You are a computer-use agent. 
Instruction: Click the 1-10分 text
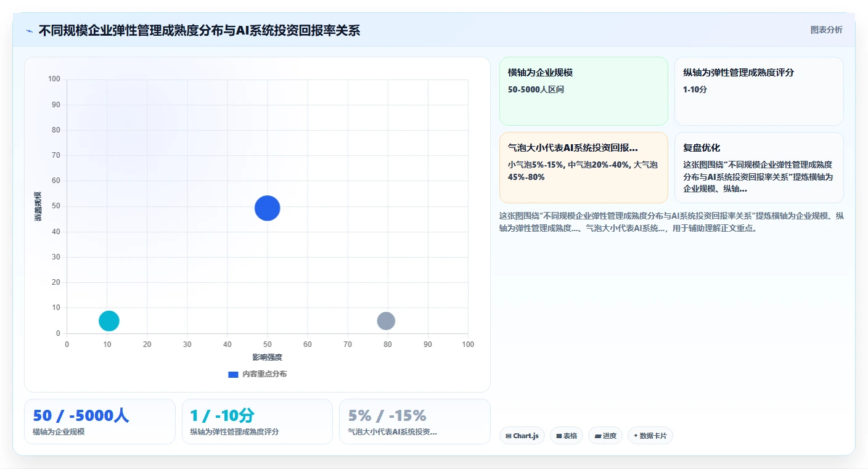coord(695,89)
